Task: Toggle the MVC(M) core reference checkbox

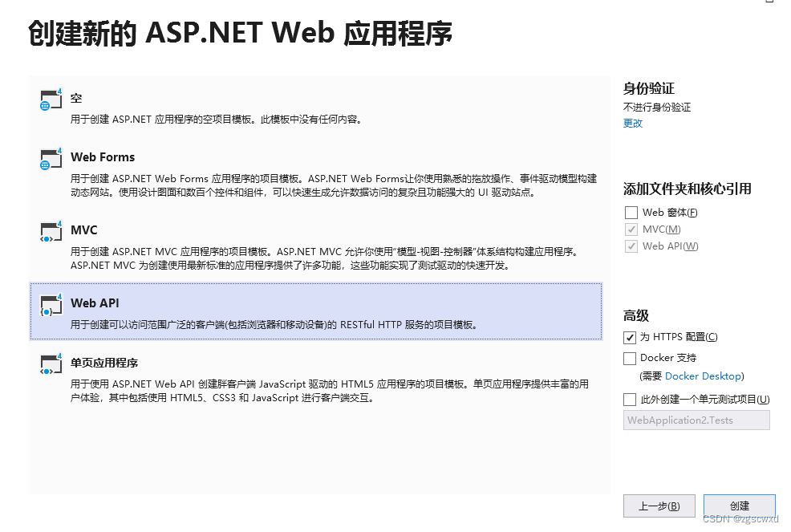Action: pos(631,229)
